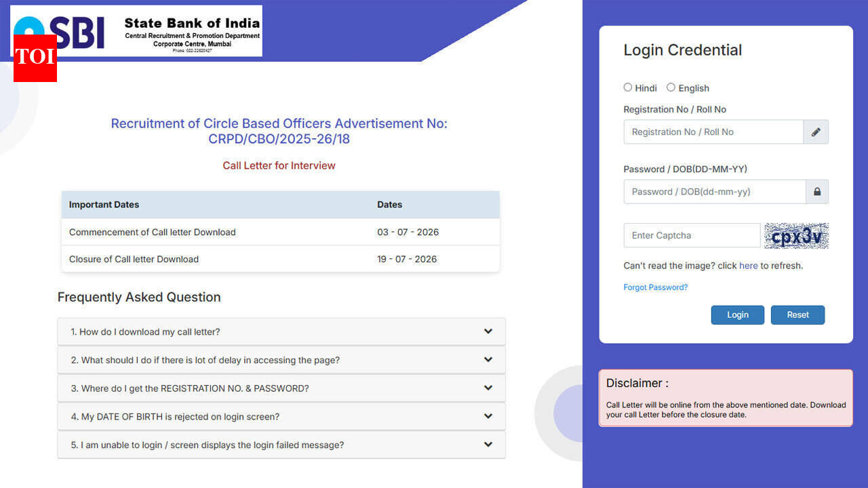Expand the delay in accessing page FAQ chevron
This screenshot has height=488, width=868.
click(488, 360)
